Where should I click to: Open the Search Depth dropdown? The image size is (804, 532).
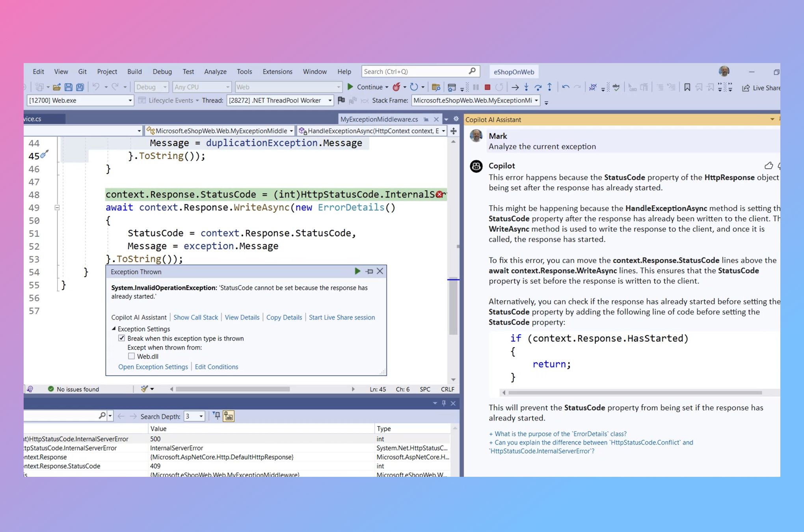tap(200, 416)
